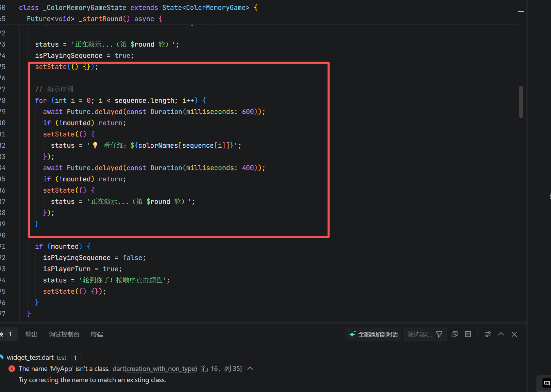Image resolution: width=551 pixels, height=392 pixels.
Task: Click the 'Try correcting the name' hint text
Action: 93,380
